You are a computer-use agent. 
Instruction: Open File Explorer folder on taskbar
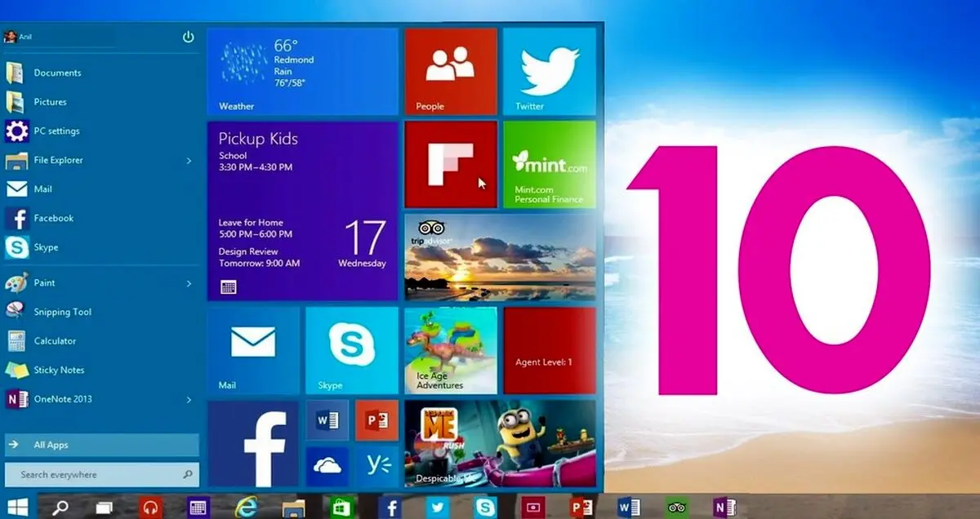click(x=293, y=507)
